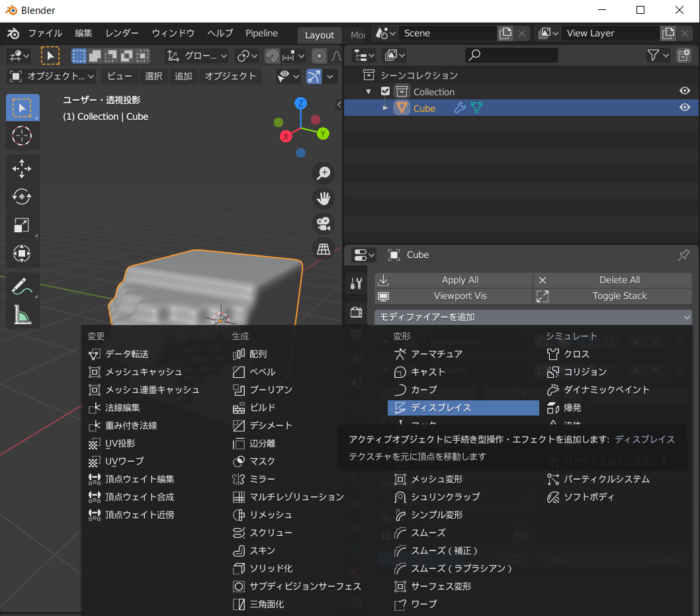Open the Pipeline menu
Screen dimensions: 700x616
pos(261,34)
